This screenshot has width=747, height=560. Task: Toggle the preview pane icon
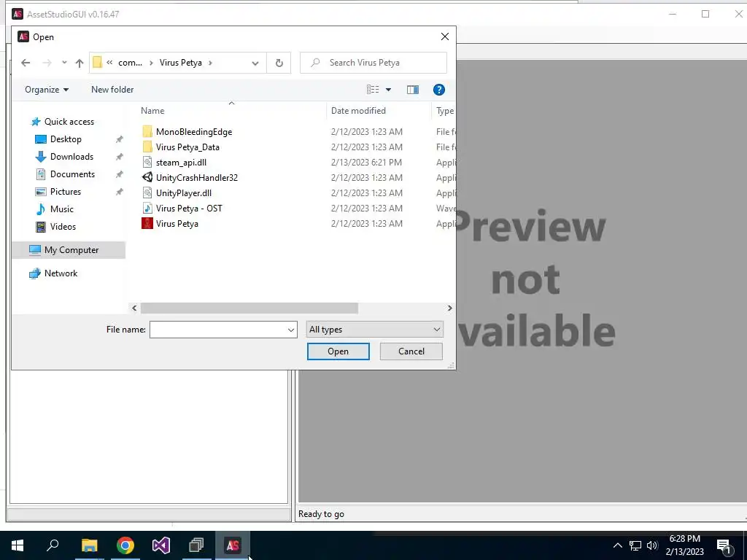point(413,90)
